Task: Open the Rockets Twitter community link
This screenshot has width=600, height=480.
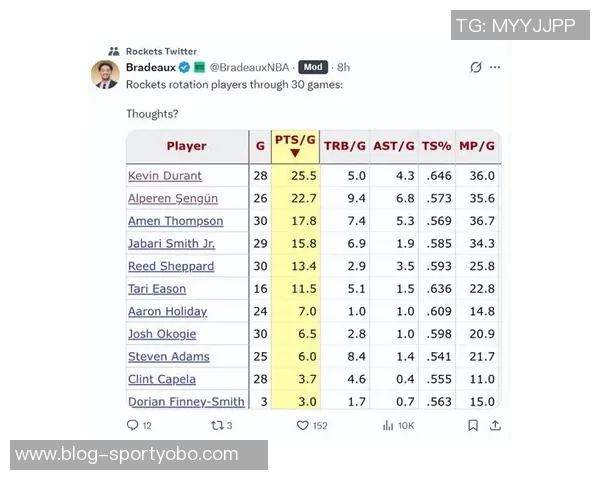Action: [160, 51]
